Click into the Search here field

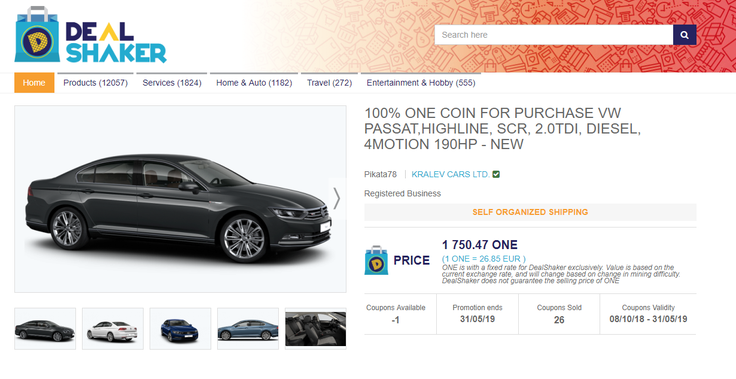pos(554,35)
